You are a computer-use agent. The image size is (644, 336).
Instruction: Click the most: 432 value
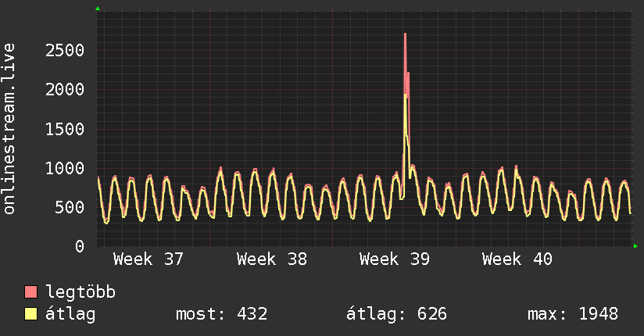222,314
